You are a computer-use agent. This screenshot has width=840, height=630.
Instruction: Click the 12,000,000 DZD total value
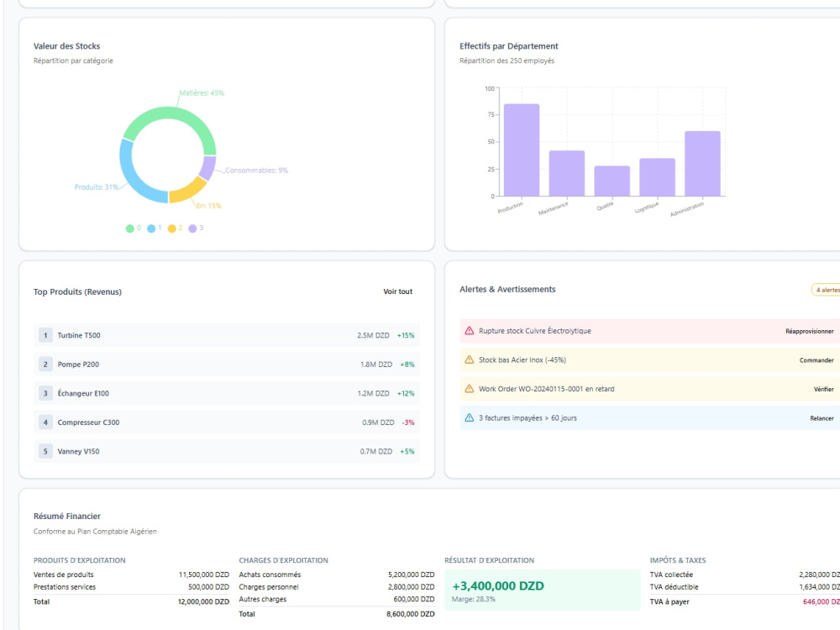203,601
